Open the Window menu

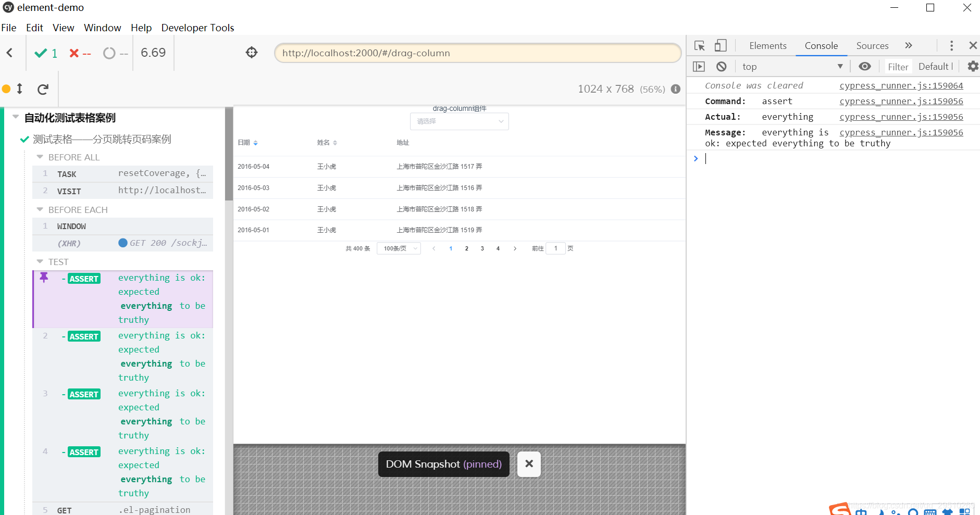[102, 28]
